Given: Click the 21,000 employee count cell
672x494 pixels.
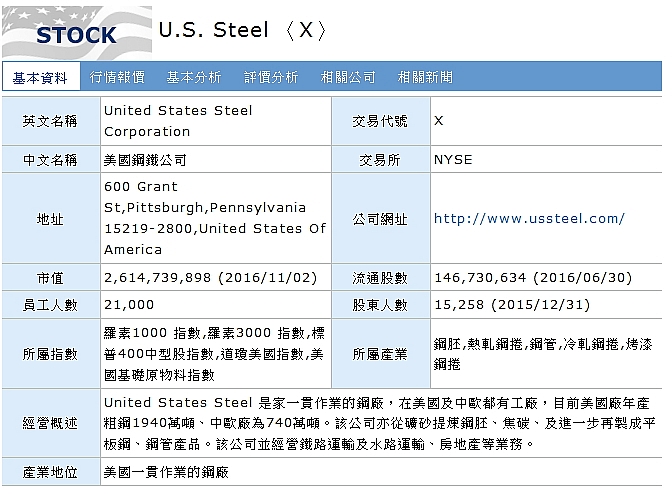Looking at the screenshot, I should tap(216, 305).
